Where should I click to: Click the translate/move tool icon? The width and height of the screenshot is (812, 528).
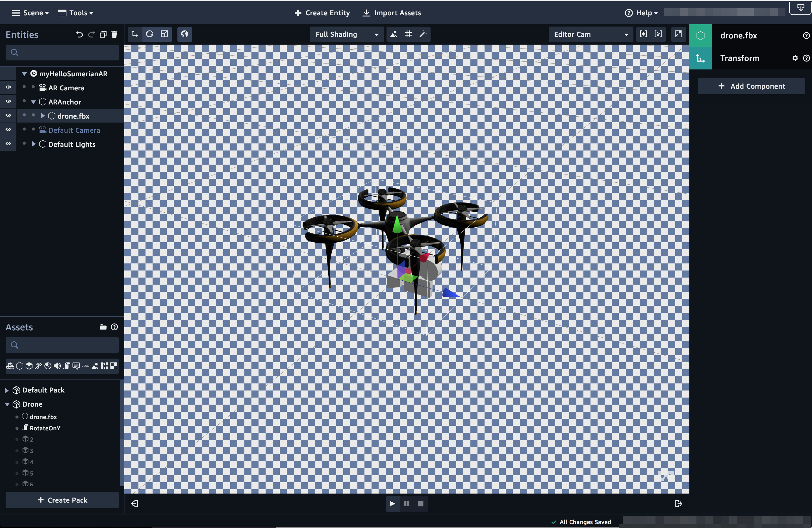click(x=135, y=34)
